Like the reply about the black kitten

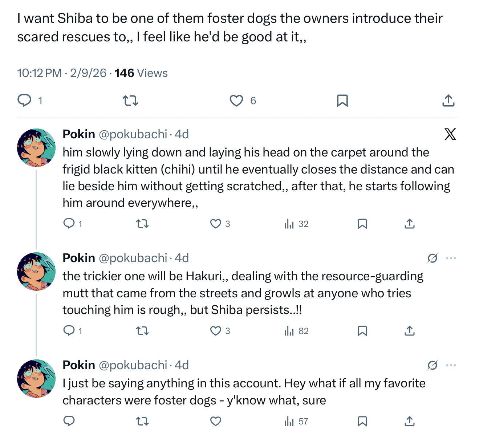[216, 224]
